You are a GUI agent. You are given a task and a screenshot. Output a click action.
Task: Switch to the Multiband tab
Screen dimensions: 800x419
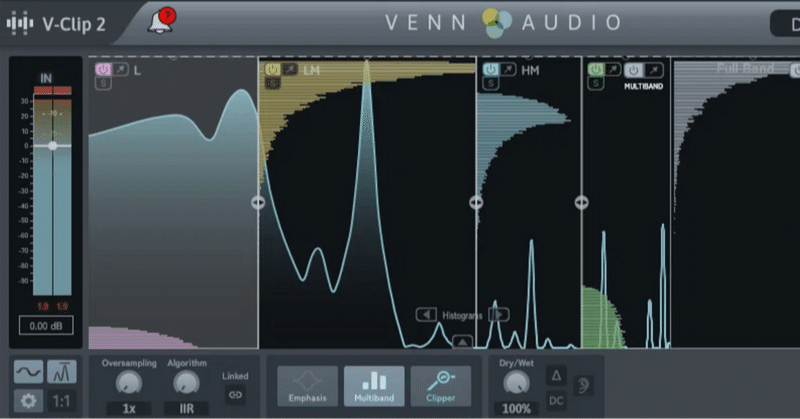tap(374, 386)
